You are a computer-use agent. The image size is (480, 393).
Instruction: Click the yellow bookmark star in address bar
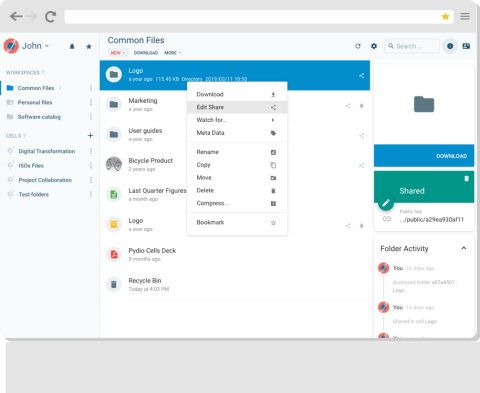tap(445, 16)
